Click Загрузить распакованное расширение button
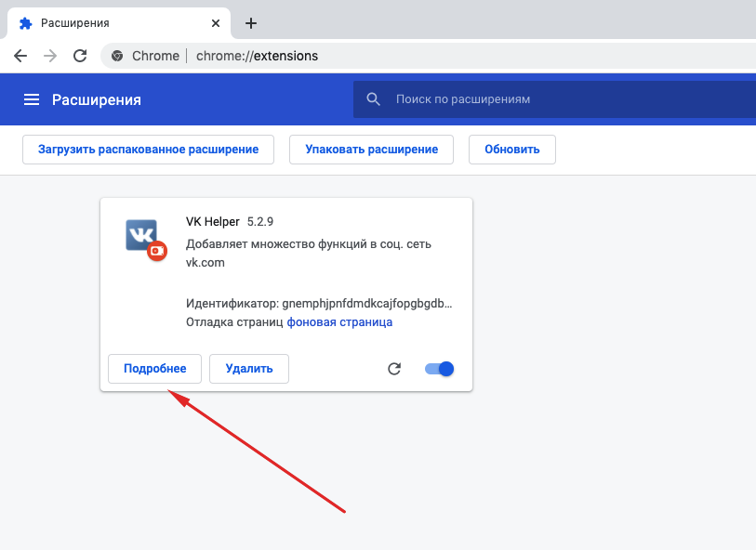 pos(148,150)
